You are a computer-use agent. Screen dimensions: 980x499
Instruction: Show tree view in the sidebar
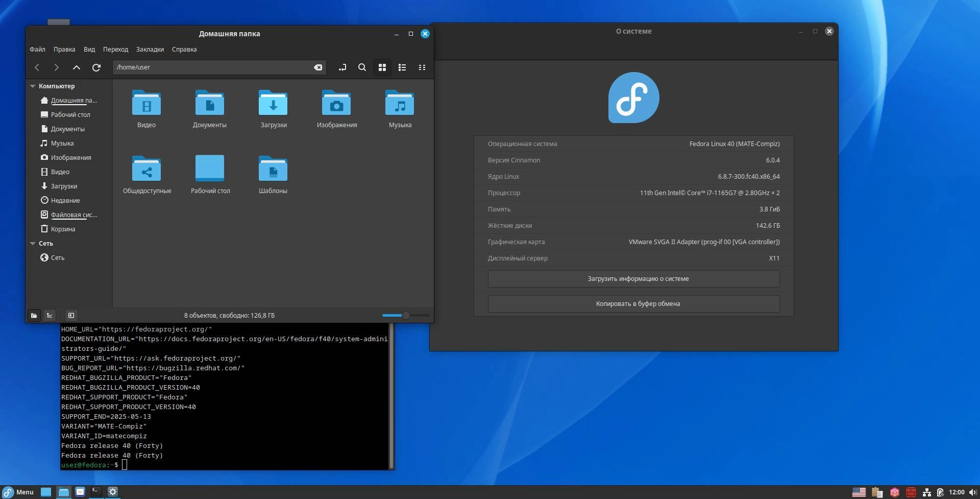[50, 316]
